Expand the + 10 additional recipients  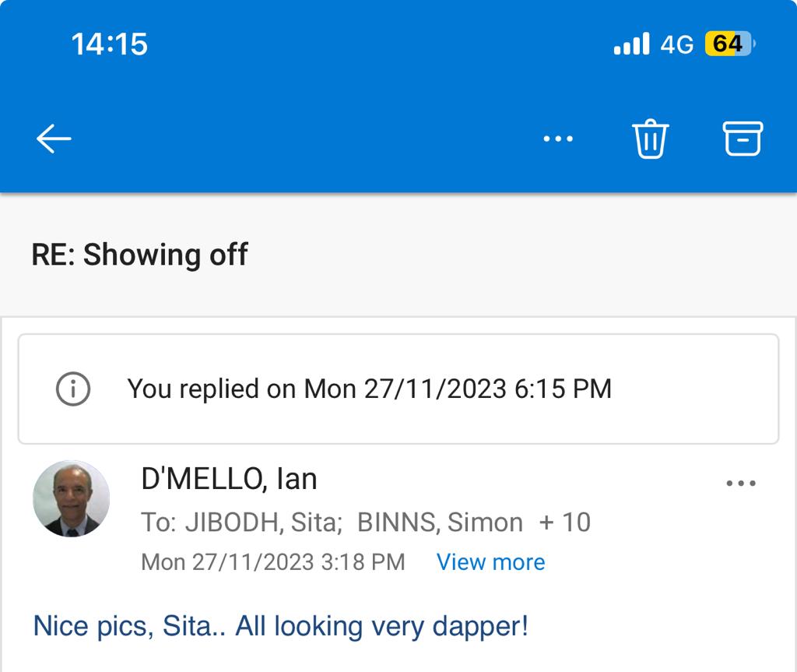tap(565, 522)
